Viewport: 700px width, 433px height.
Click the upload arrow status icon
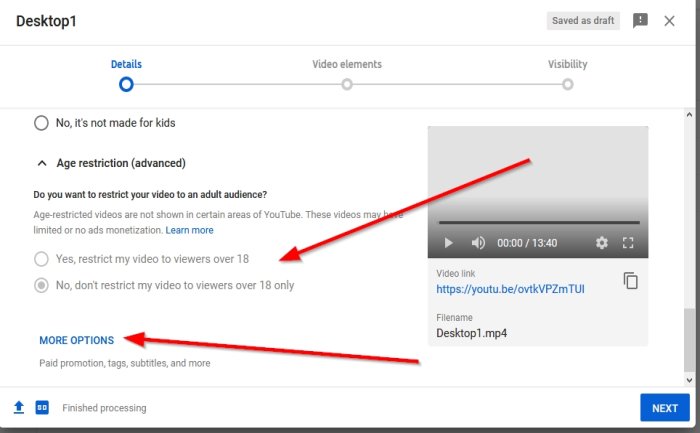point(19,407)
